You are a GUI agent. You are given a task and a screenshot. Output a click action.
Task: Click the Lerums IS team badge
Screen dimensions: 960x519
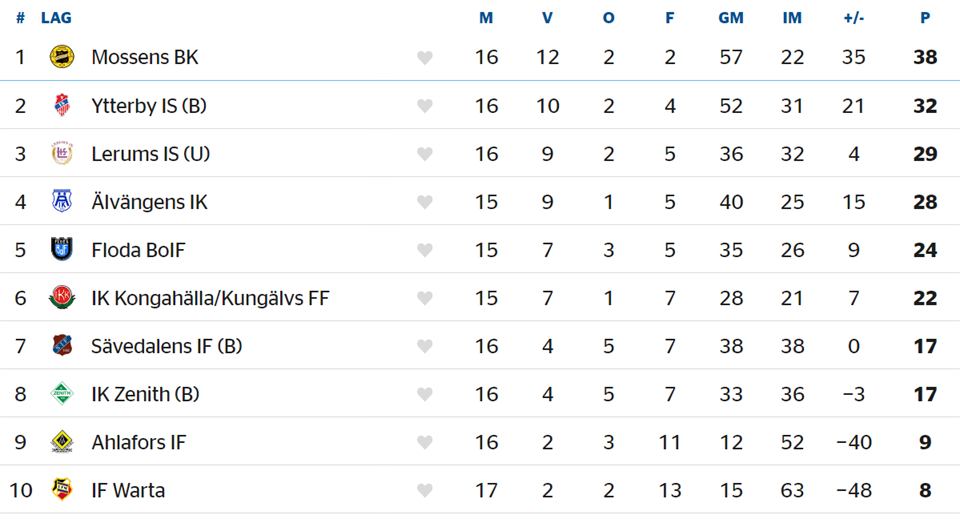(62, 153)
